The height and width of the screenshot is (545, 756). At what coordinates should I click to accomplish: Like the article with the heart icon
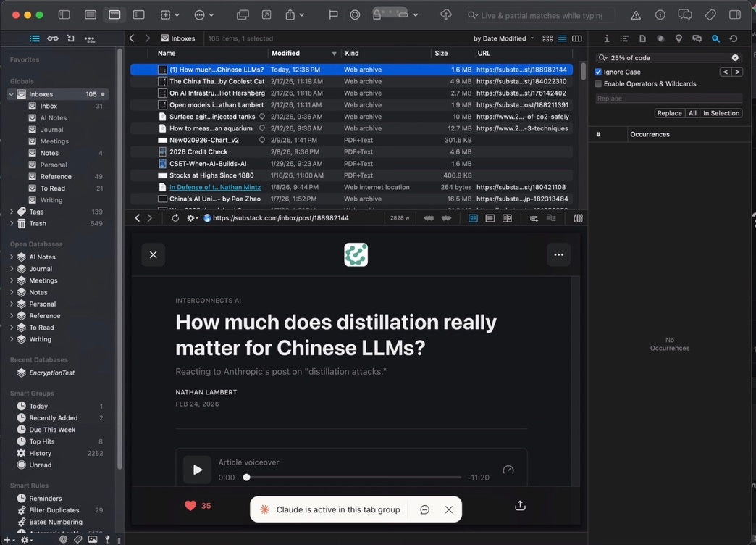tap(190, 506)
